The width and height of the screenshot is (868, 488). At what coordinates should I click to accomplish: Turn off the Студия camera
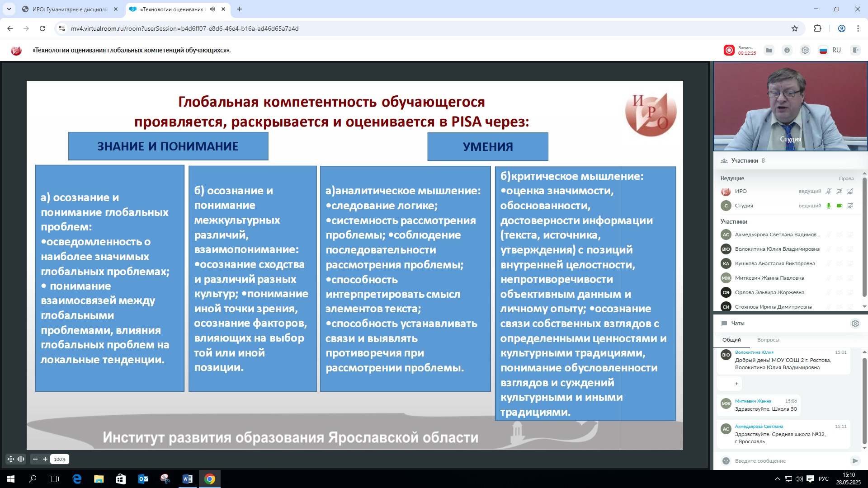tap(840, 206)
